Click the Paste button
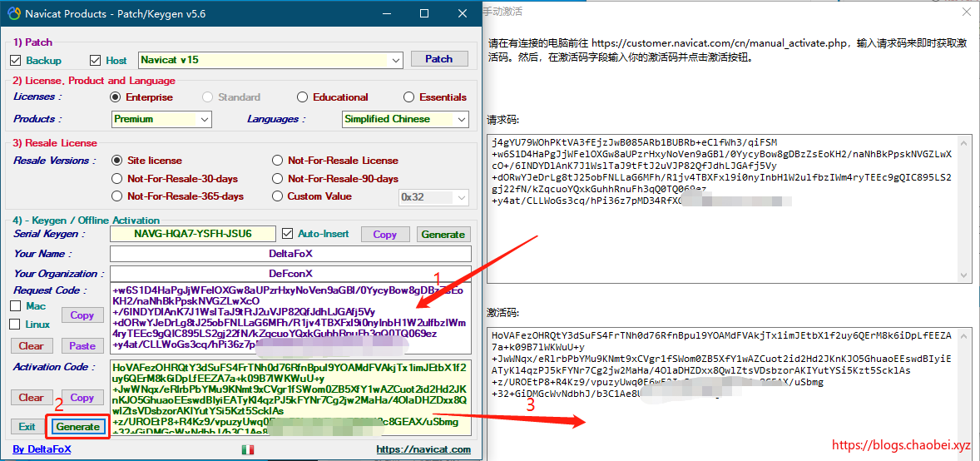The image size is (980, 461). tap(82, 346)
